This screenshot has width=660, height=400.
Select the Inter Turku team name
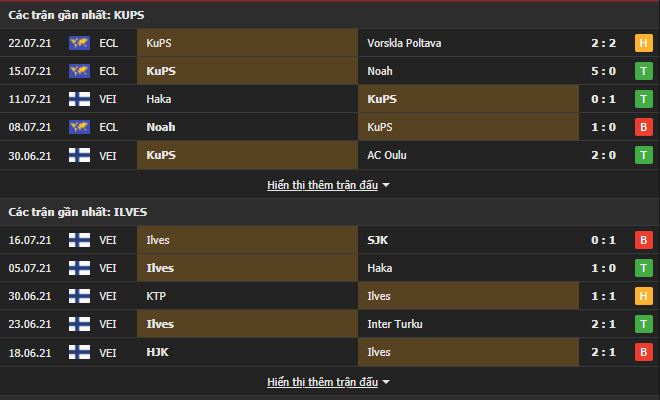point(395,324)
